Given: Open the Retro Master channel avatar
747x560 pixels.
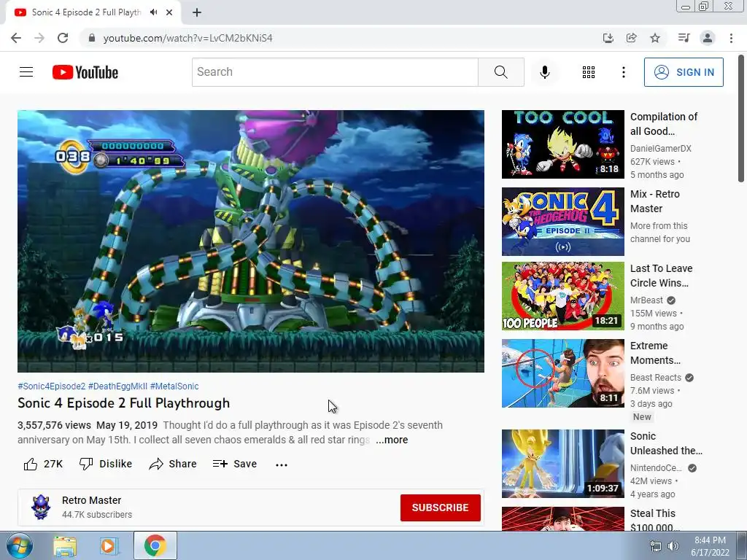Looking at the screenshot, I should click(x=41, y=507).
